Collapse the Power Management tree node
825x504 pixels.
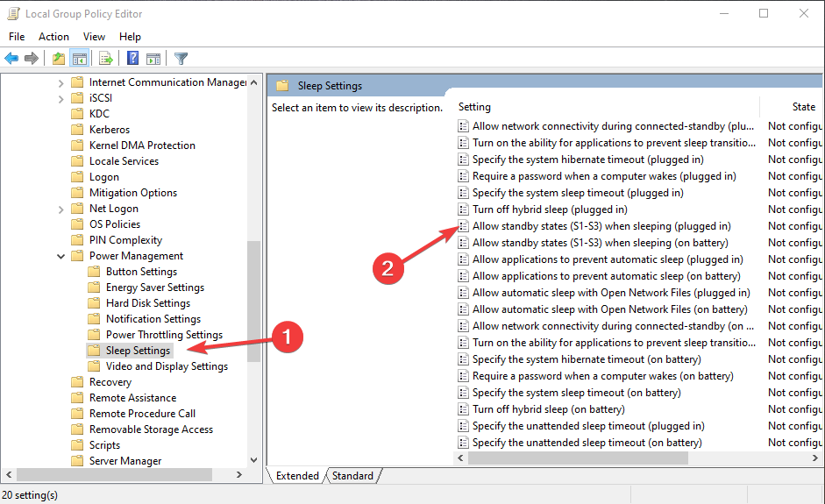(x=61, y=256)
